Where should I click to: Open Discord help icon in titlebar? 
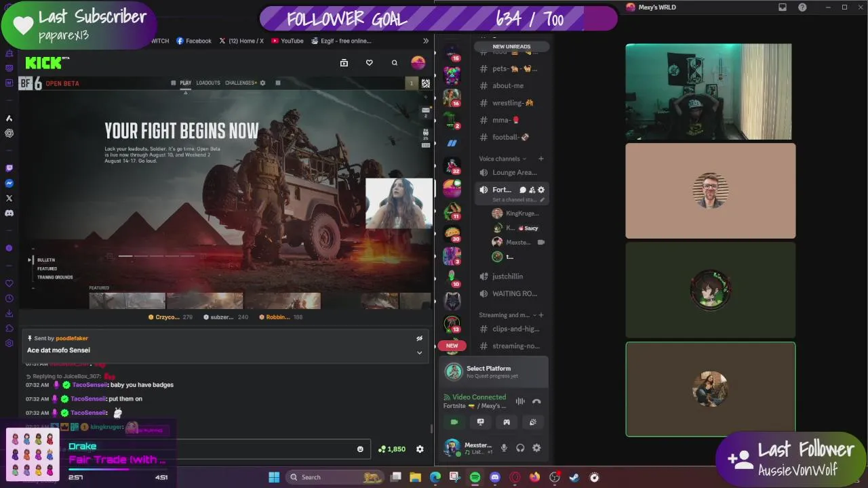pyautogui.click(x=803, y=7)
